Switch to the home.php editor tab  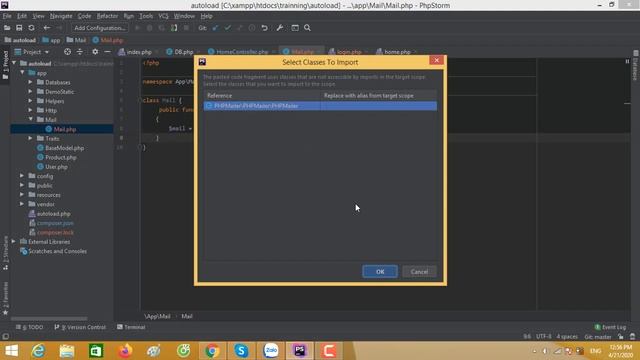click(x=397, y=52)
